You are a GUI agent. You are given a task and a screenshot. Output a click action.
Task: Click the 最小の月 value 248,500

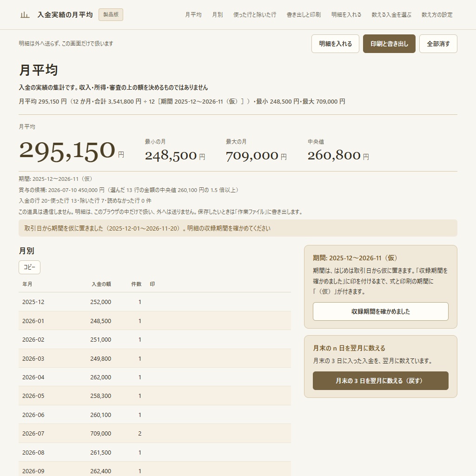click(x=171, y=155)
